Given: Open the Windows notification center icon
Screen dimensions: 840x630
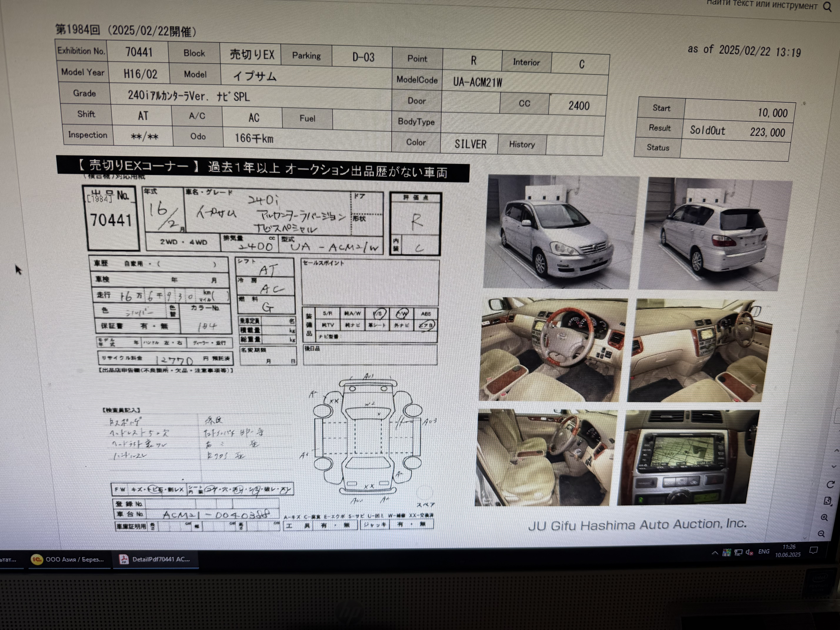Looking at the screenshot, I should 813,550.
